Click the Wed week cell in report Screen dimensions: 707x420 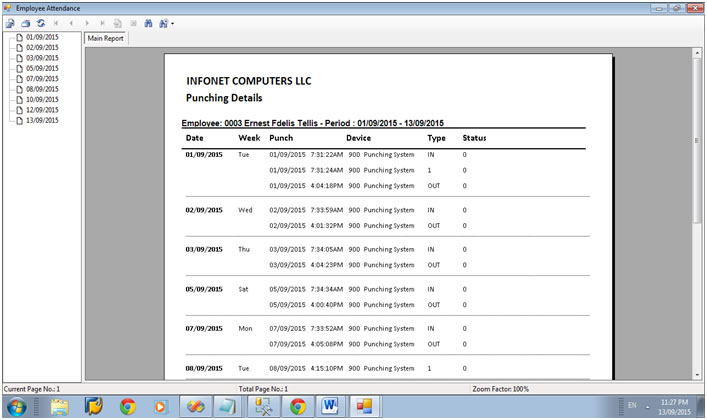pos(245,210)
